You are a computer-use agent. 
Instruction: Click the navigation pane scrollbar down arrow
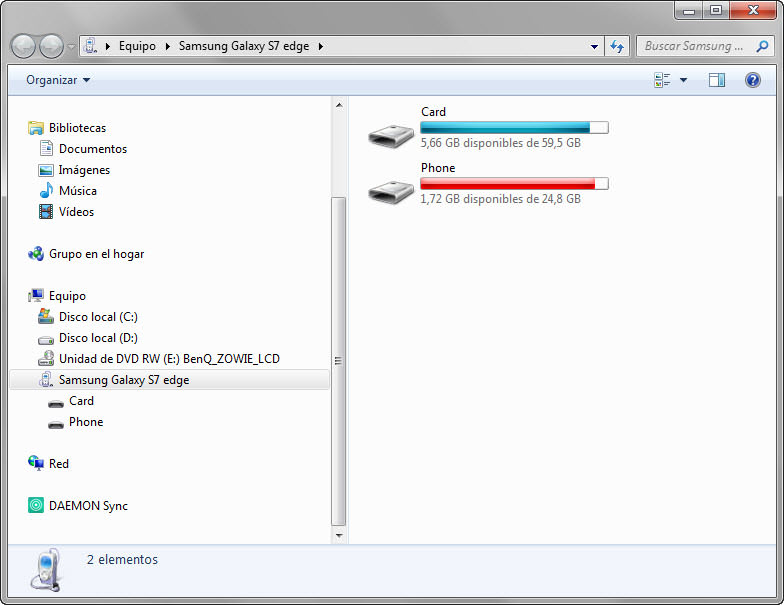[339, 535]
